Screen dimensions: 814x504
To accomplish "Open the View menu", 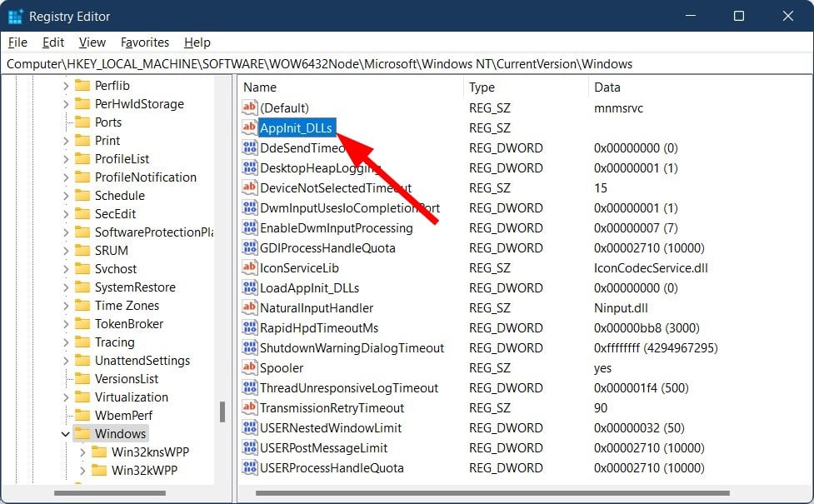I will [92, 42].
